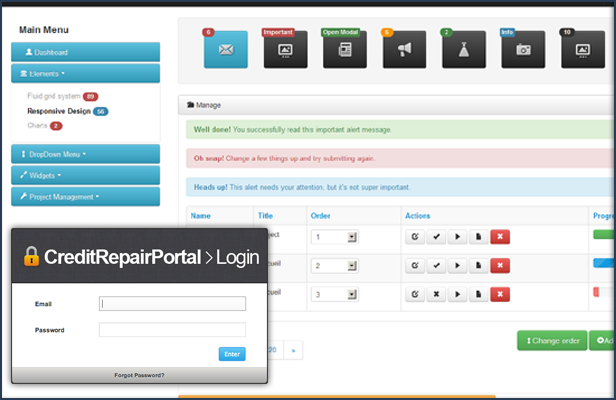The image size is (616, 400).
Task: Collapse the Elements menu section
Action: tap(85, 73)
